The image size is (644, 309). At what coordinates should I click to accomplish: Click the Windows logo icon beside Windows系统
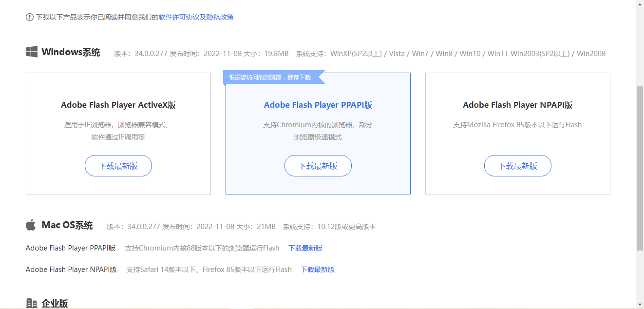[32, 52]
